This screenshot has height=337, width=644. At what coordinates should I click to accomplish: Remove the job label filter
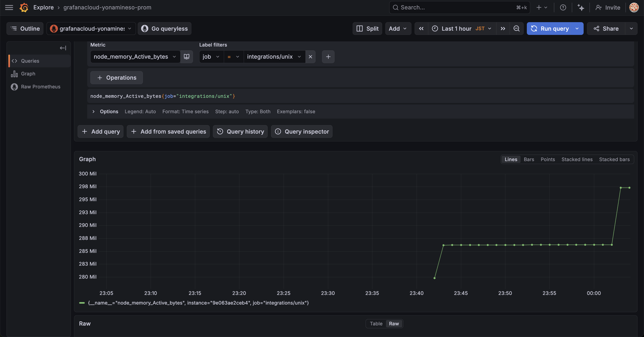click(310, 57)
